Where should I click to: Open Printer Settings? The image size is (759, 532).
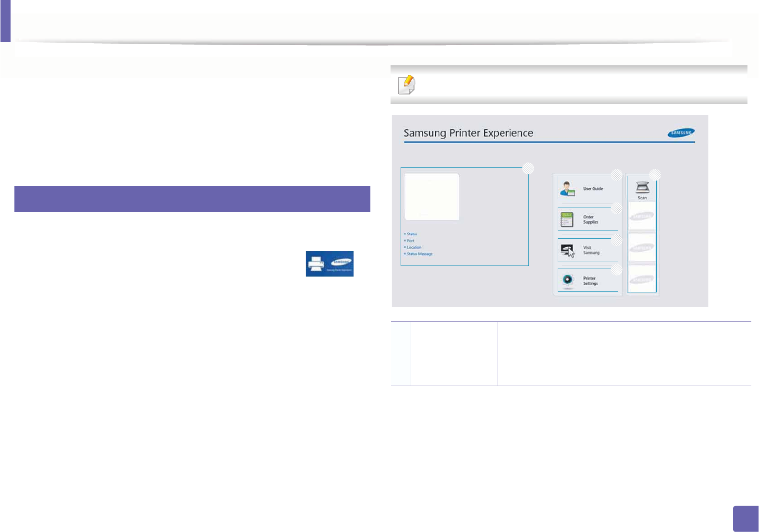[588, 280]
